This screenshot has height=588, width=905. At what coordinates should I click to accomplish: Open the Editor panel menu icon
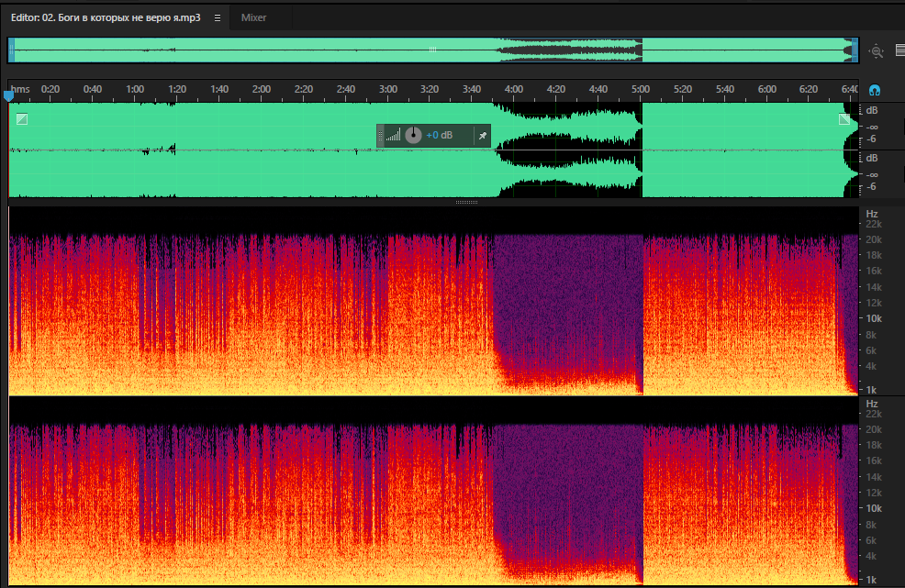point(218,18)
